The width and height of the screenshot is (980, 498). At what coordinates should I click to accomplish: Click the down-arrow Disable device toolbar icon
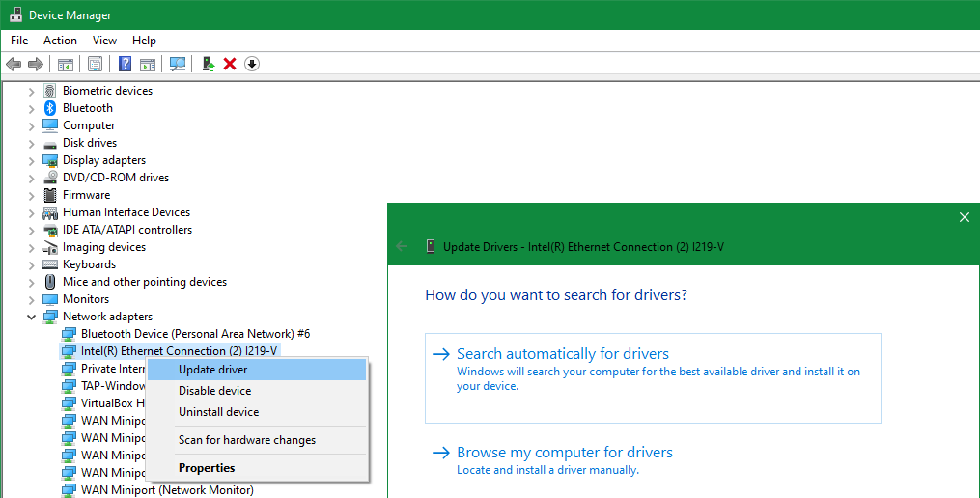click(x=252, y=64)
